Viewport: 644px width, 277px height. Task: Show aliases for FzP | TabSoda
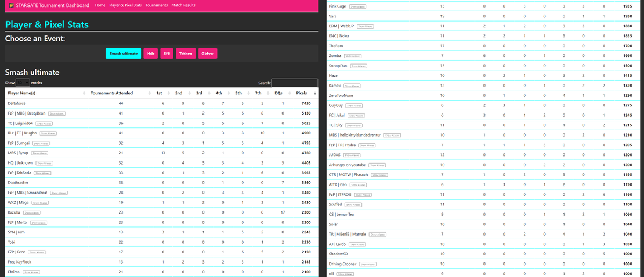click(x=42, y=173)
